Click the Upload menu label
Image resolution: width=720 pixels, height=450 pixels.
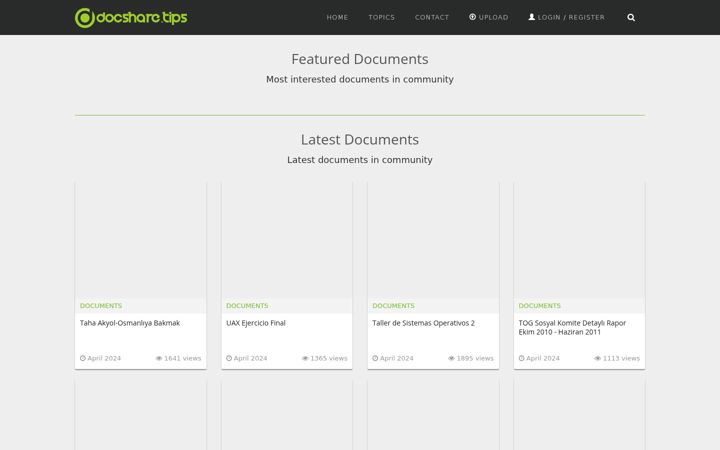point(494,17)
